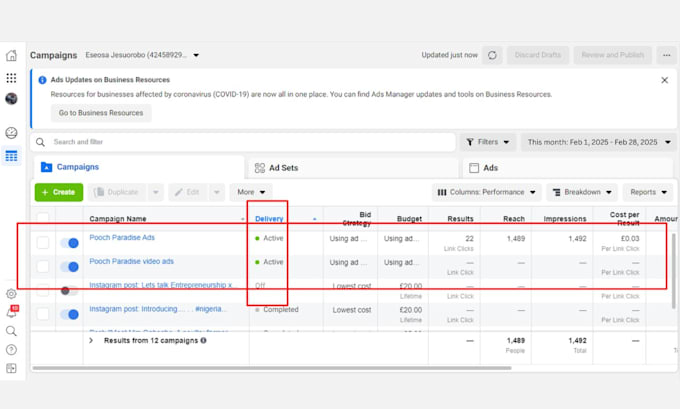Toggle the Introducing #nigeria campaign switch
The height and width of the screenshot is (409, 680).
tap(69, 314)
